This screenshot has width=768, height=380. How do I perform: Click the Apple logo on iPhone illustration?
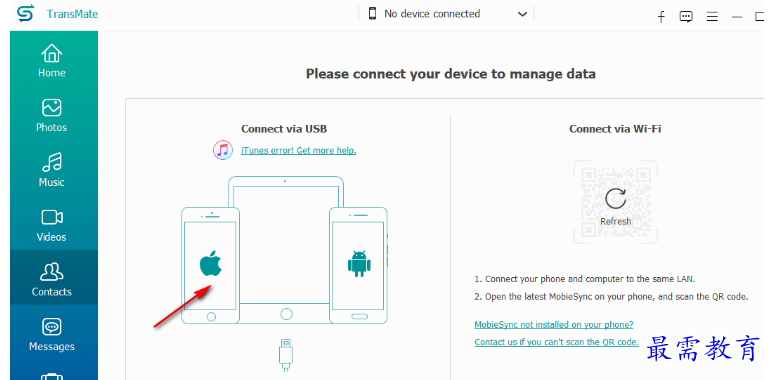click(211, 263)
